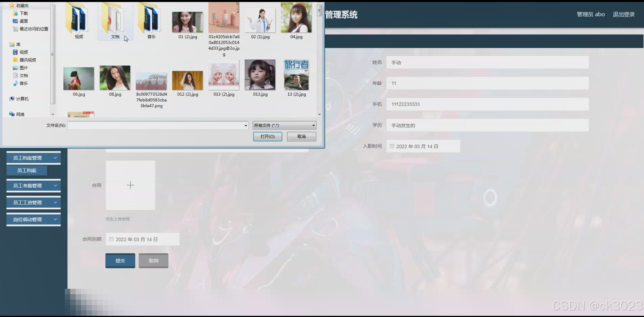Click the 打开(O) button
644x317 pixels.
(267, 136)
